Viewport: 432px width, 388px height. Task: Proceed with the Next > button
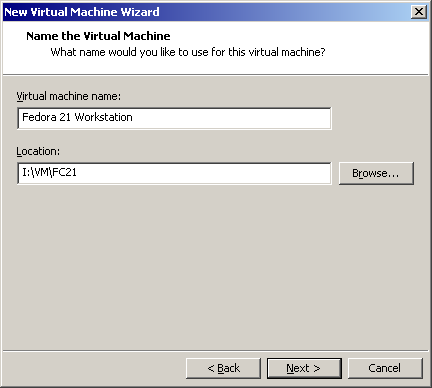click(304, 368)
